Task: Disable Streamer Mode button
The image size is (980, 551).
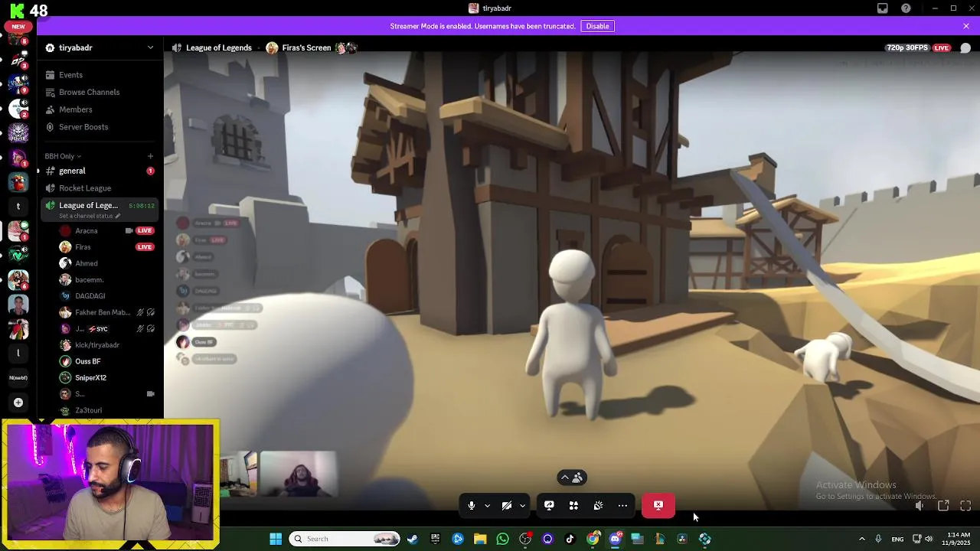Action: 597,26
